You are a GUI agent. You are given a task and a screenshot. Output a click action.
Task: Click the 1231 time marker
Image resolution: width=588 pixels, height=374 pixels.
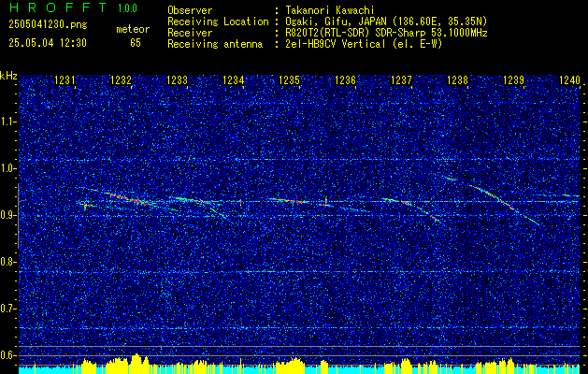[65, 80]
